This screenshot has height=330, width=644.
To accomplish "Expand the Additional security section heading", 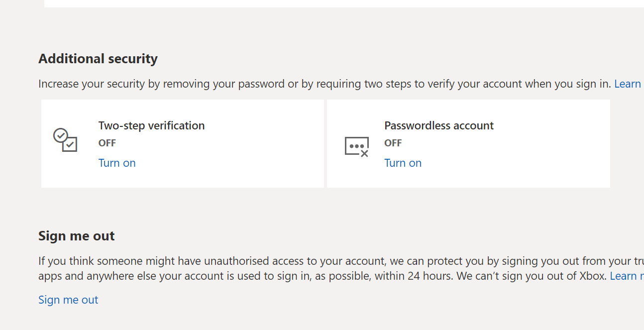I will click(x=98, y=58).
